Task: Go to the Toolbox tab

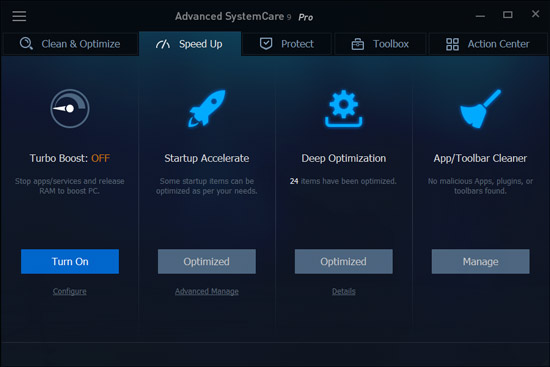Action: (380, 44)
